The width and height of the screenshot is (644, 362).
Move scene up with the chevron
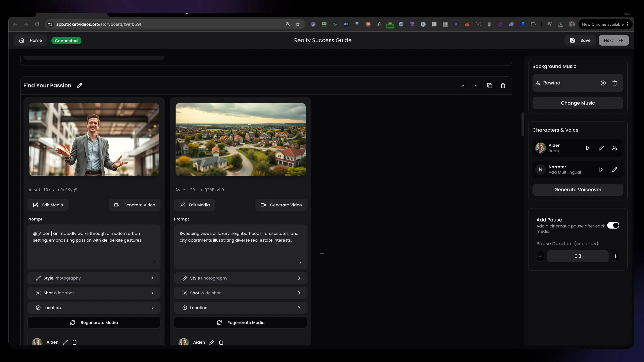[x=463, y=86]
